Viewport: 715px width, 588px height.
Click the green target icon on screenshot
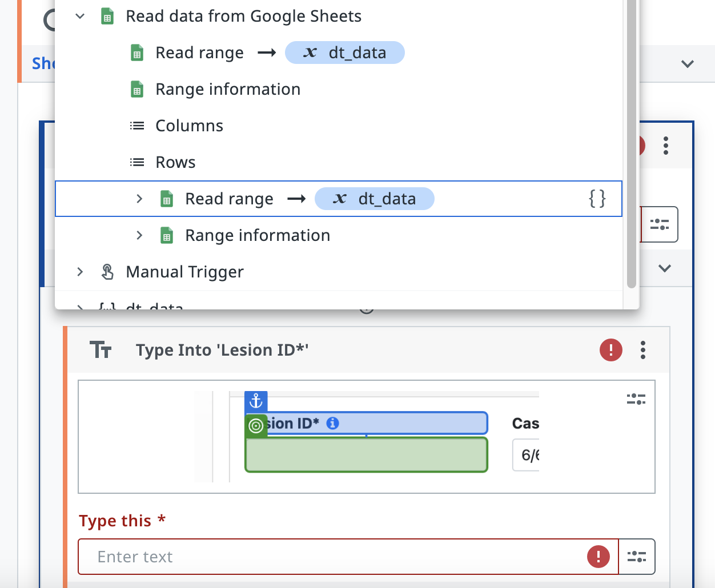click(x=256, y=425)
